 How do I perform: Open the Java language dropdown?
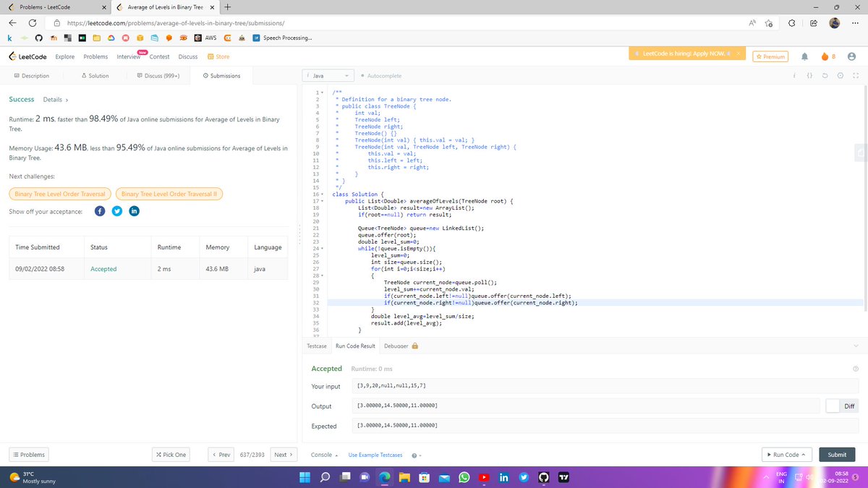[329, 75]
